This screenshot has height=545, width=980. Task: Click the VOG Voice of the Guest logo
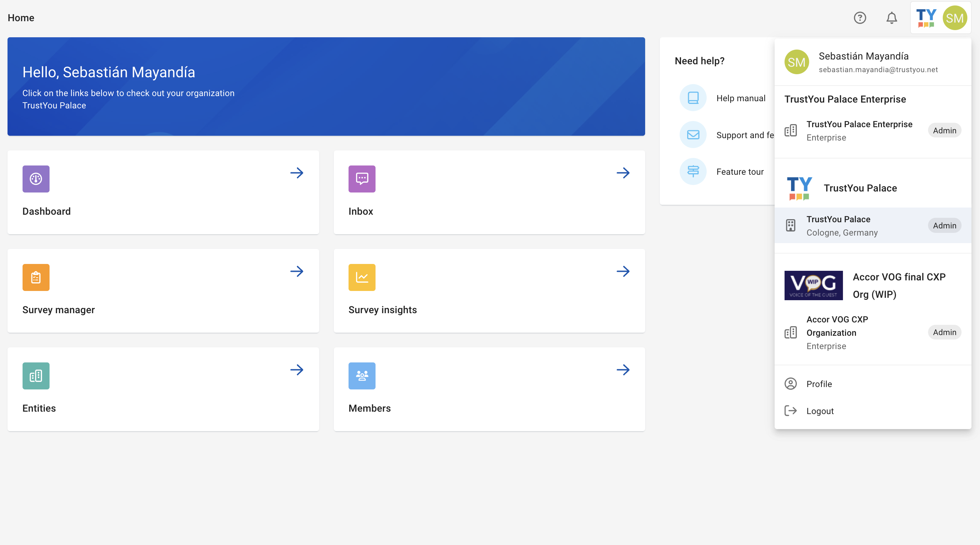813,285
